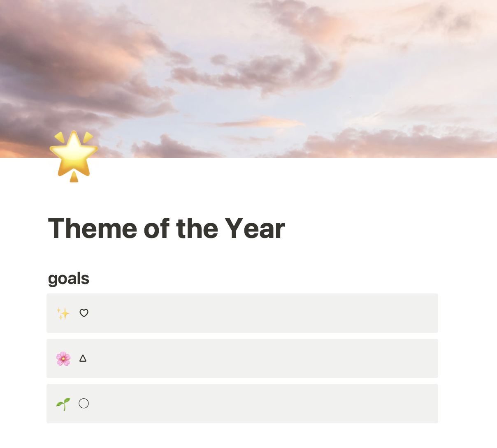Select the triangle symbol beside the cherry blossom
Screen dimensions: 497x448
84,358
